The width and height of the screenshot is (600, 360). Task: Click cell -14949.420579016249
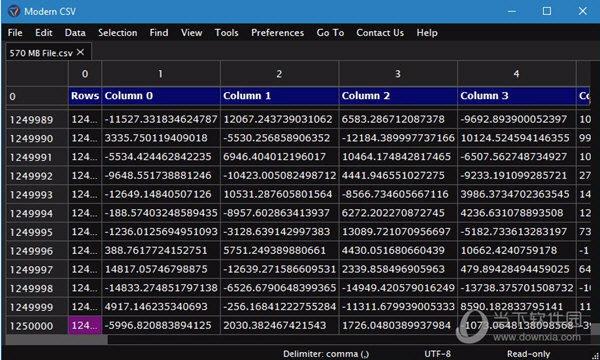coord(398,288)
